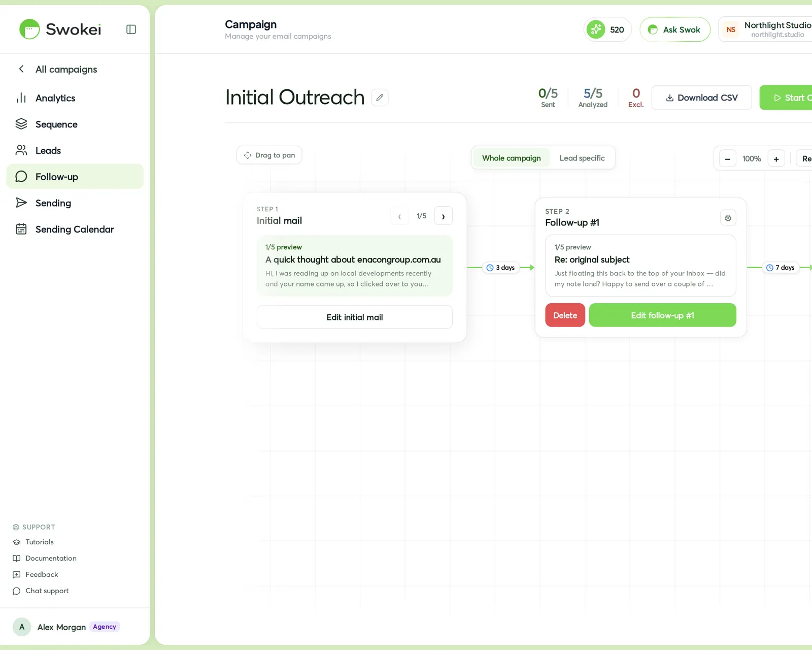Click the Drag to pan move icon
This screenshot has width=812, height=650.
click(x=248, y=155)
